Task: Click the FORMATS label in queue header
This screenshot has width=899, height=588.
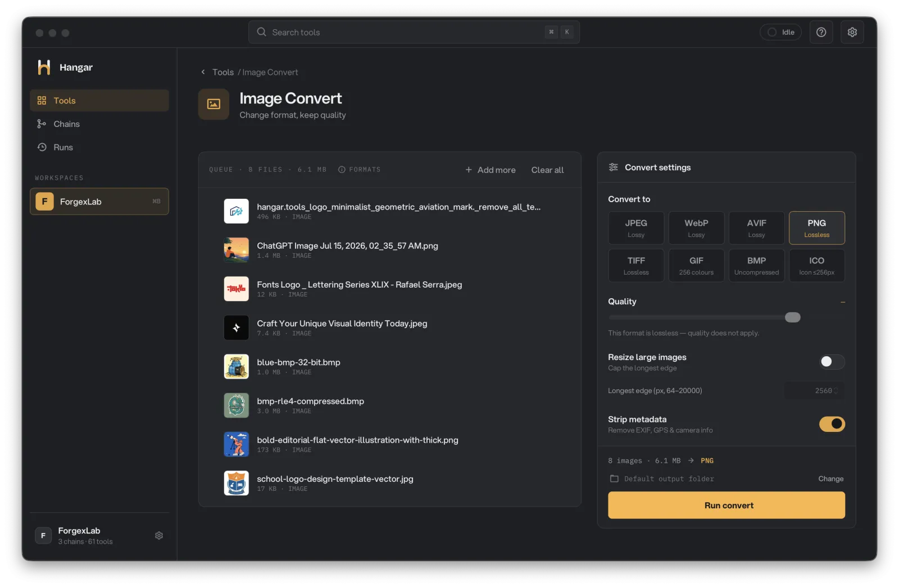Action: (x=365, y=170)
